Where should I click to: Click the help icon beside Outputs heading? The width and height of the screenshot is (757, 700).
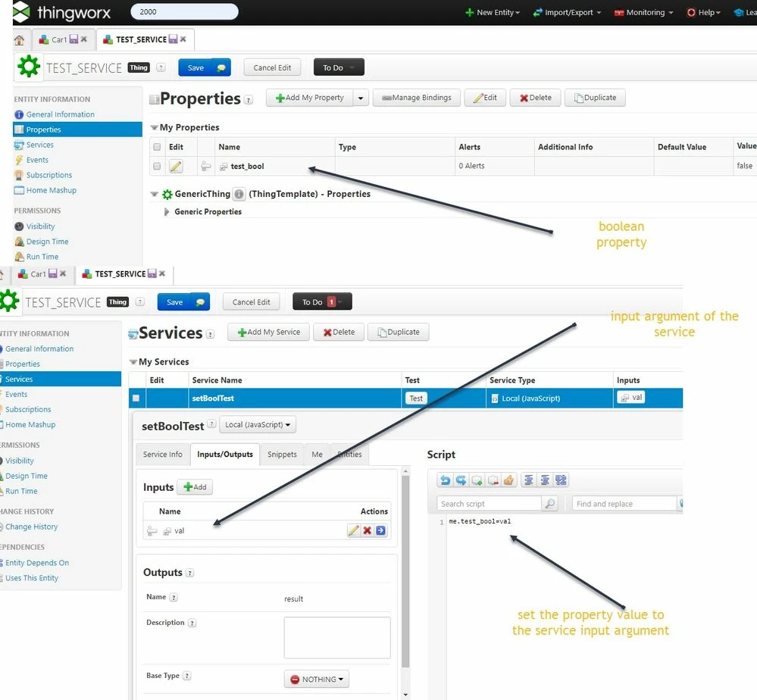(190, 573)
